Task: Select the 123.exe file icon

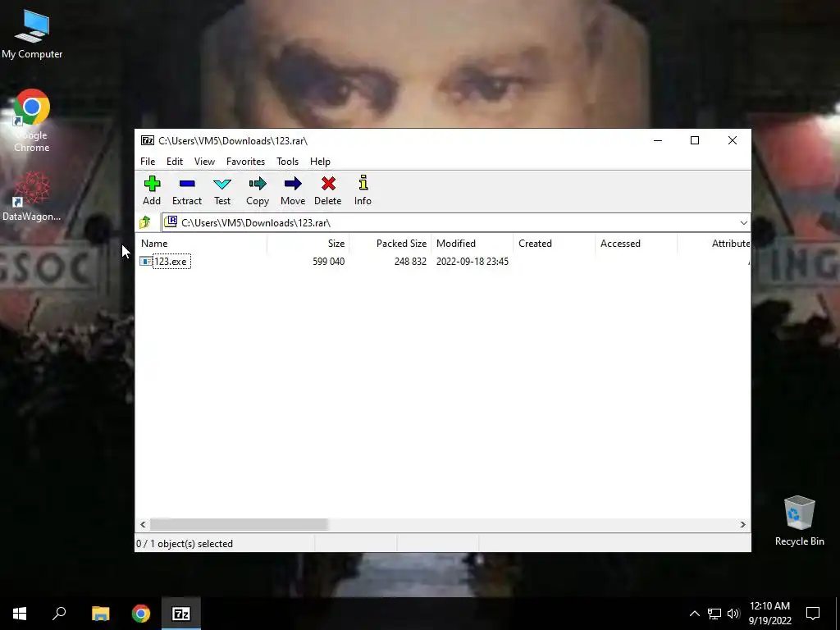Action: tap(146, 262)
